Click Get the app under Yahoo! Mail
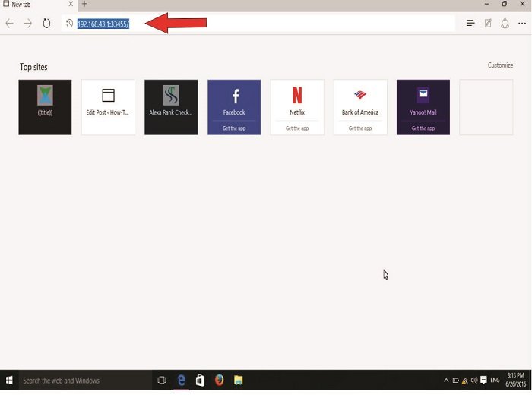This screenshot has width=532, height=395. tap(423, 128)
